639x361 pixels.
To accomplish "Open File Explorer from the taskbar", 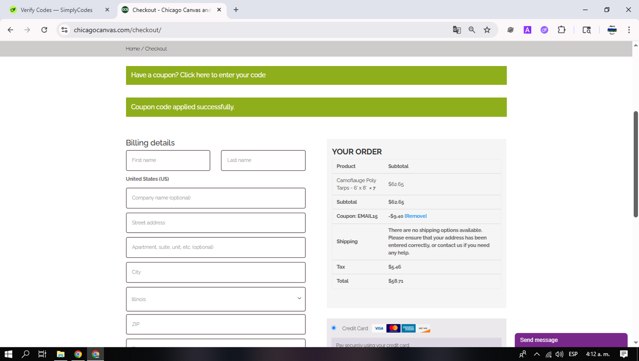I will 60,354.
